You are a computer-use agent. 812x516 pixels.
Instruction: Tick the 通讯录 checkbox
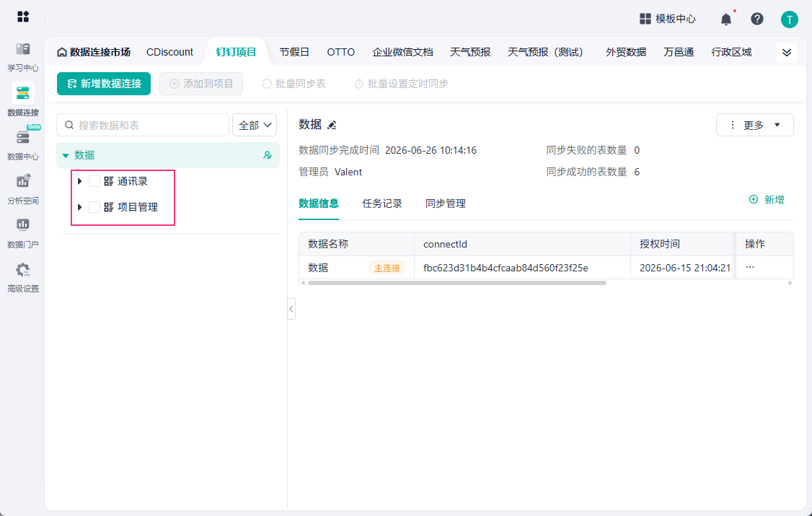[94, 181]
